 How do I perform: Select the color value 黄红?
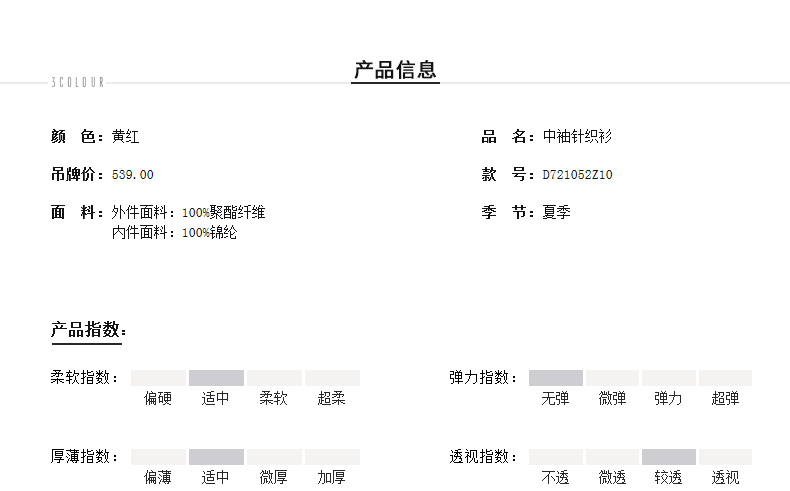pyautogui.click(x=125, y=136)
